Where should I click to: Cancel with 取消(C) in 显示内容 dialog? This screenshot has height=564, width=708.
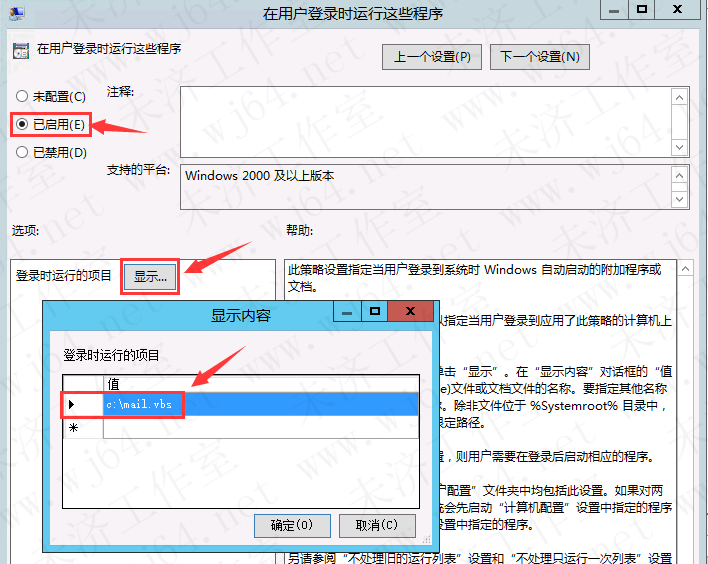(x=377, y=525)
